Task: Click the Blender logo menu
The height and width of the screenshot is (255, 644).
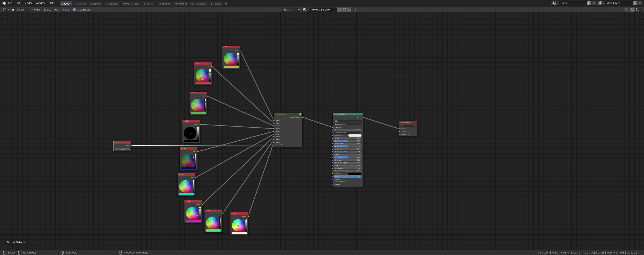Action: click(4, 3)
